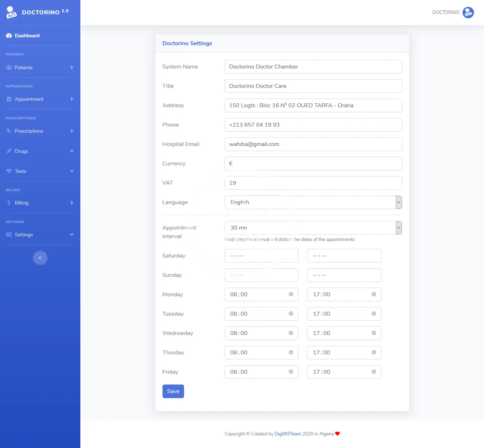This screenshot has width=484, height=448.
Task: Expand the Drugs sidebar menu
Action: coord(40,151)
